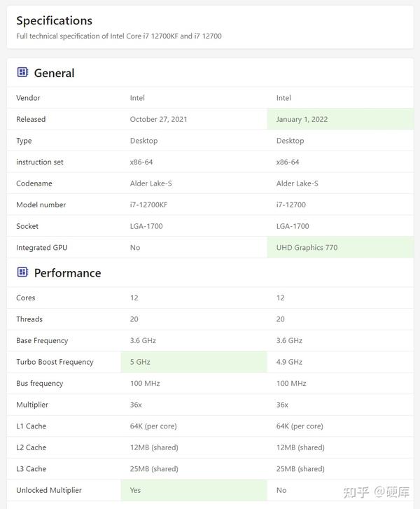The width and height of the screenshot is (420, 509).
Task: Click the highlighted Yes unlocked multiplier cell
Action: pyautogui.click(x=135, y=490)
